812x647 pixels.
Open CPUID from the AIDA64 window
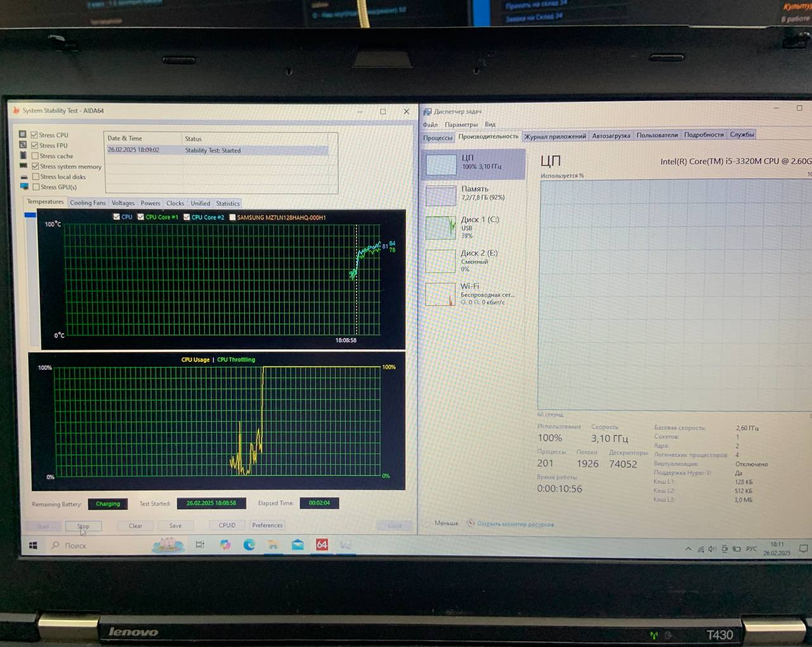pos(227,525)
